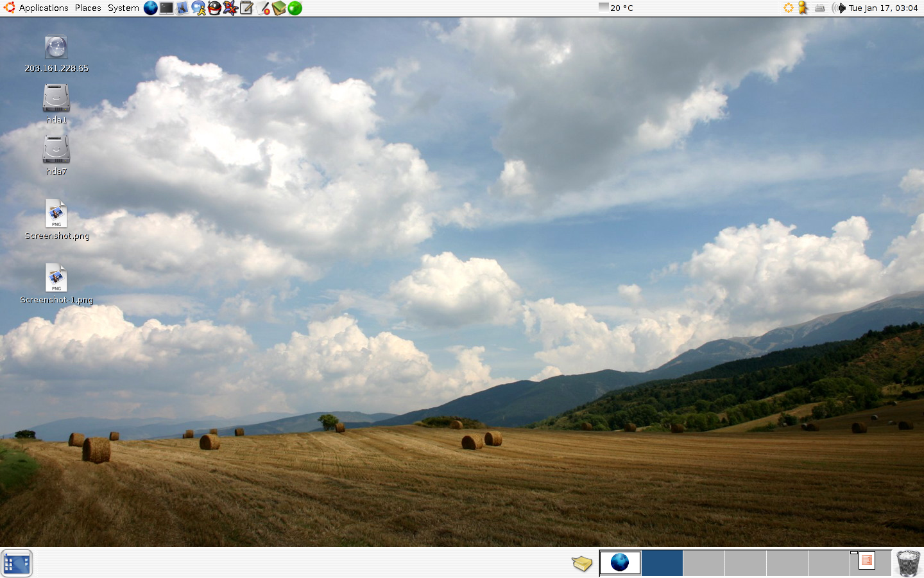
Task: Select the Screenshot.png file icon
Action: pyautogui.click(x=56, y=214)
